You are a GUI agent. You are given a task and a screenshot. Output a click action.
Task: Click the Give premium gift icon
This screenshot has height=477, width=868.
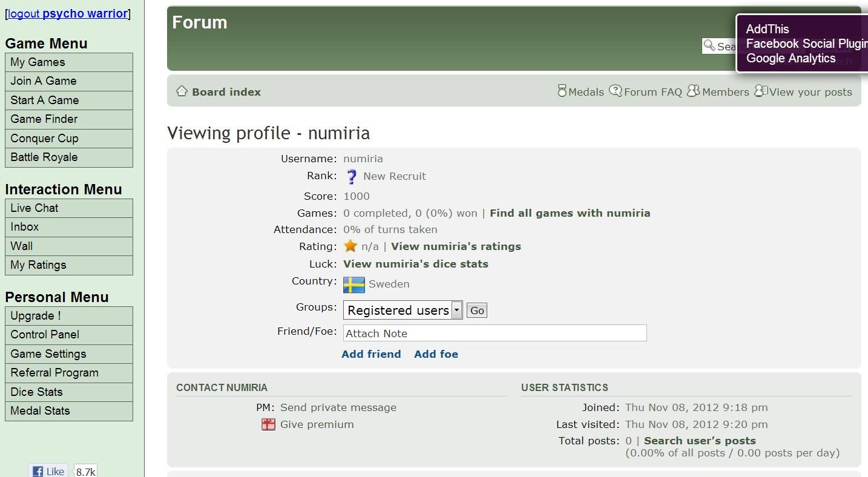point(268,425)
